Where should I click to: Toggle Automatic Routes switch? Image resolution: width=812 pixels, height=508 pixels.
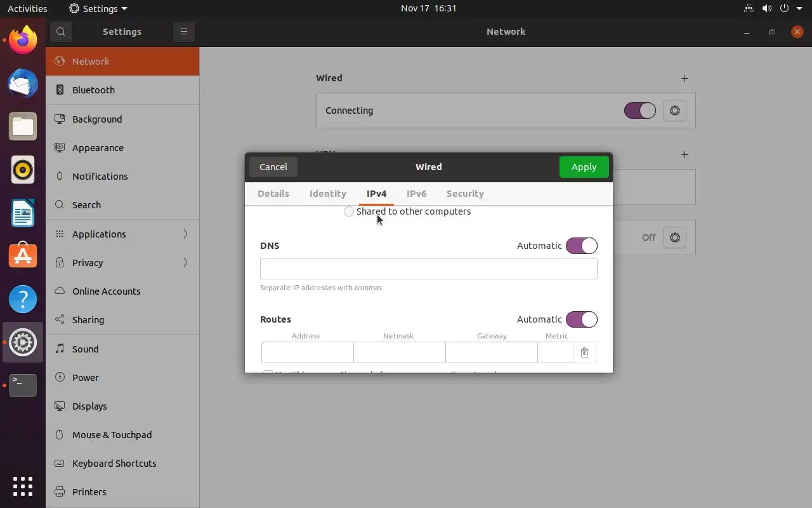click(x=582, y=319)
